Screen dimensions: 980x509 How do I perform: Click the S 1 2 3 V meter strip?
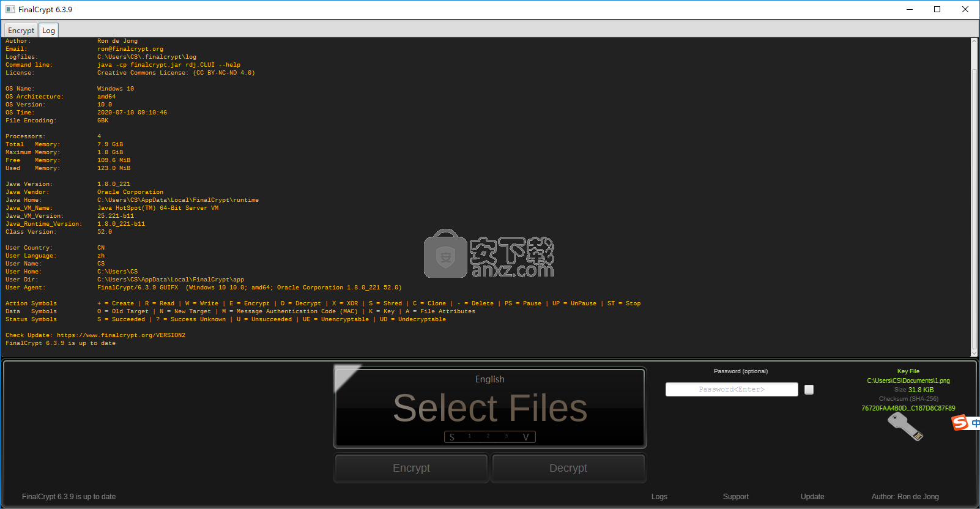(490, 437)
